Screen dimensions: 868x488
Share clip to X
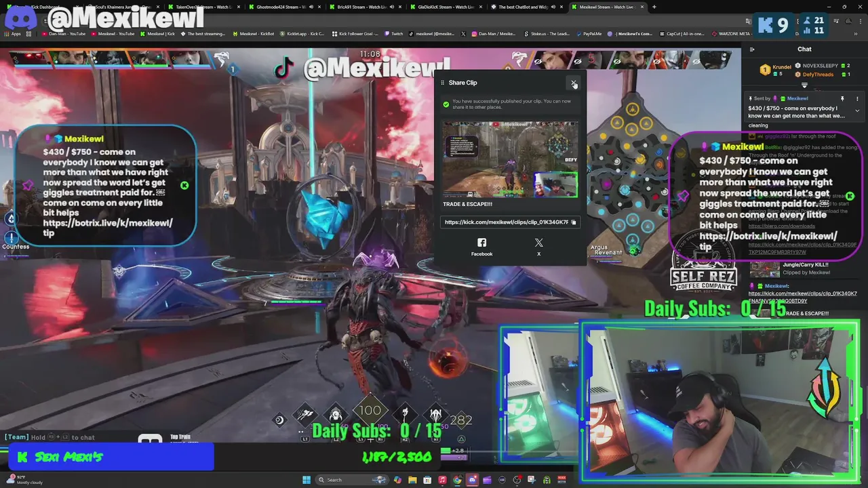pyautogui.click(x=539, y=247)
